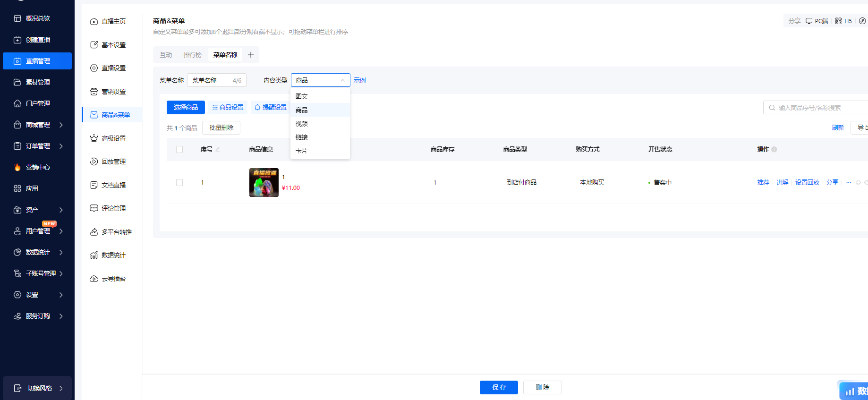Click the plus icon to add menu tab
868x400 pixels.
pyautogui.click(x=251, y=55)
